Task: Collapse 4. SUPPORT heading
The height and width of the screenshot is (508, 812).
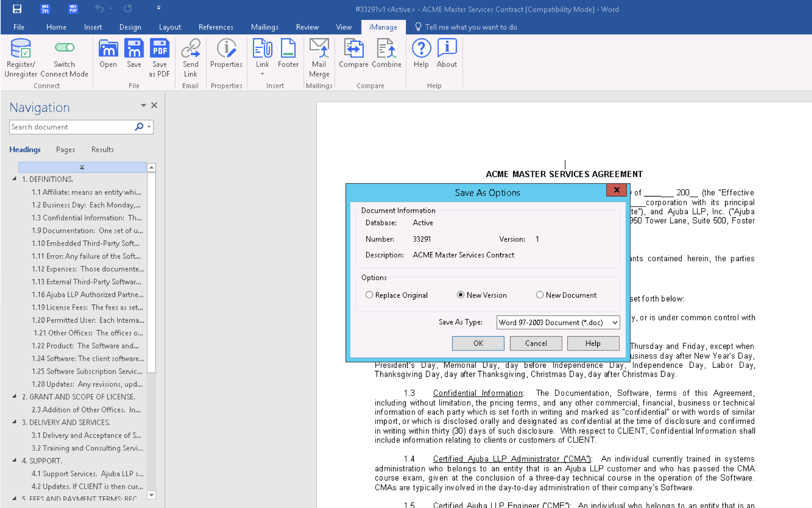Action: pyautogui.click(x=14, y=460)
